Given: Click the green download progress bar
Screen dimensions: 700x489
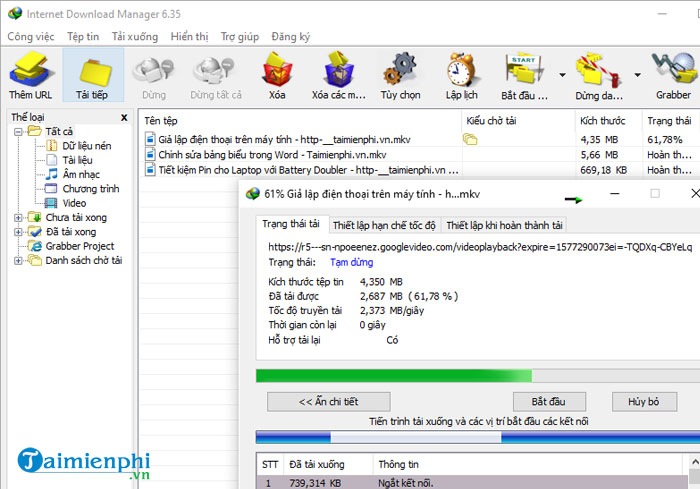Looking at the screenshot, I should click(394, 376).
